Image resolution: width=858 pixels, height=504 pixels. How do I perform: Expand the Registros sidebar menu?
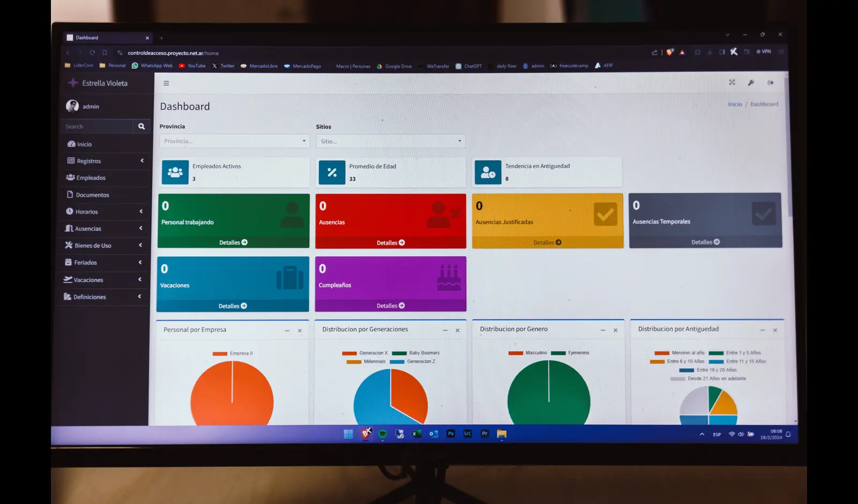105,161
